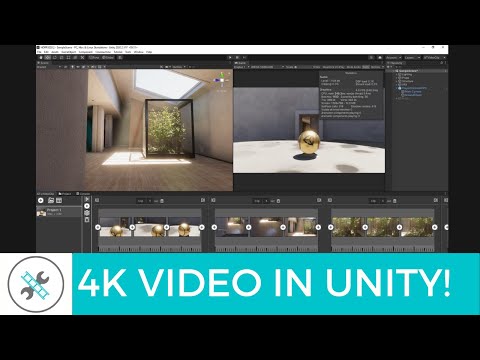Switch to the Project tab
Screen dimensions: 480x360
pos(65,194)
